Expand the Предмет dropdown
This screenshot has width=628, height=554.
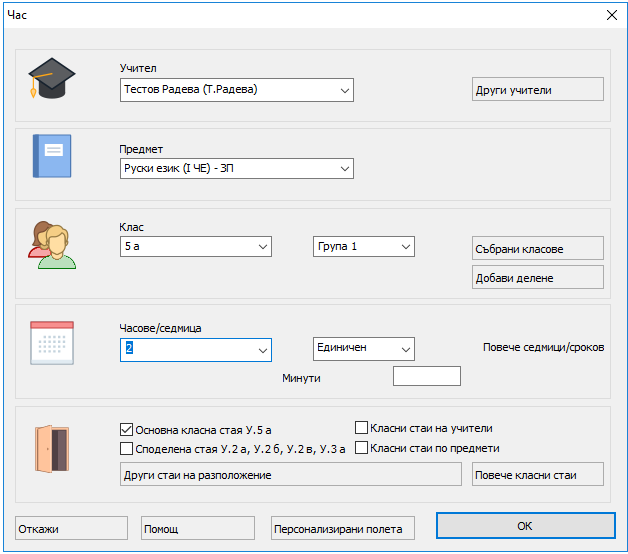pos(344,169)
